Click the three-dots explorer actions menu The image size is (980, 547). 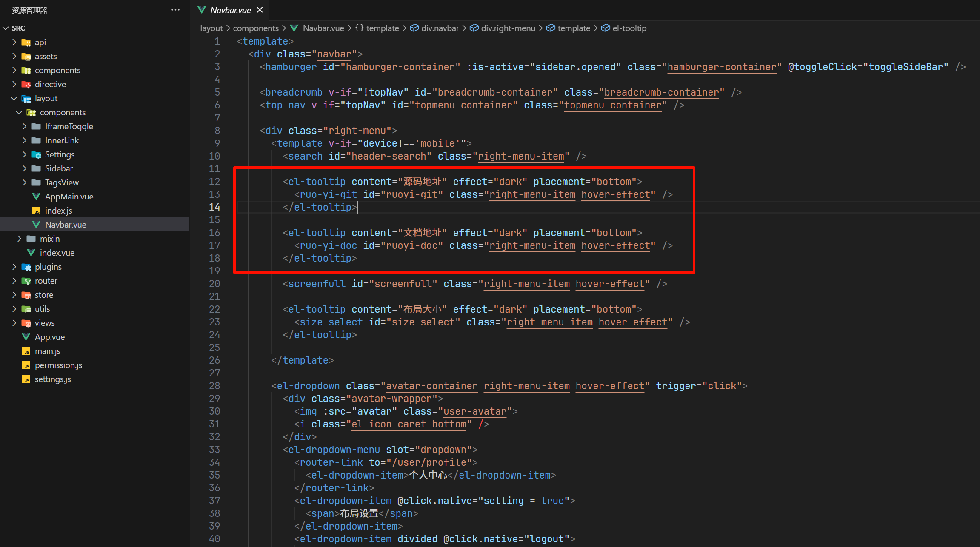[175, 10]
